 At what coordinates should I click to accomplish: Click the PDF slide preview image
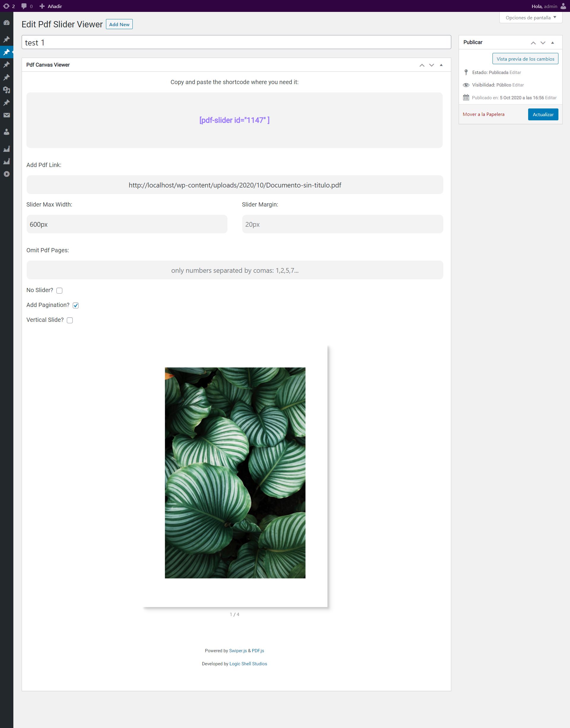tap(235, 472)
